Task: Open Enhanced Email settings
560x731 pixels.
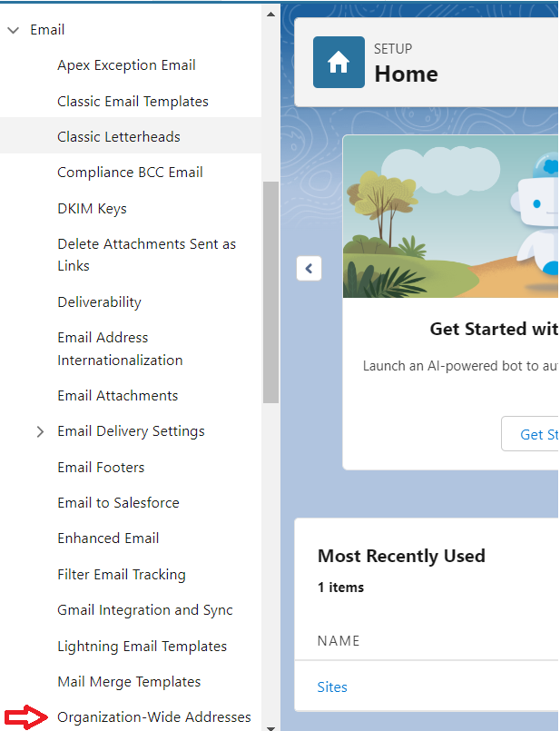Action: [108, 538]
